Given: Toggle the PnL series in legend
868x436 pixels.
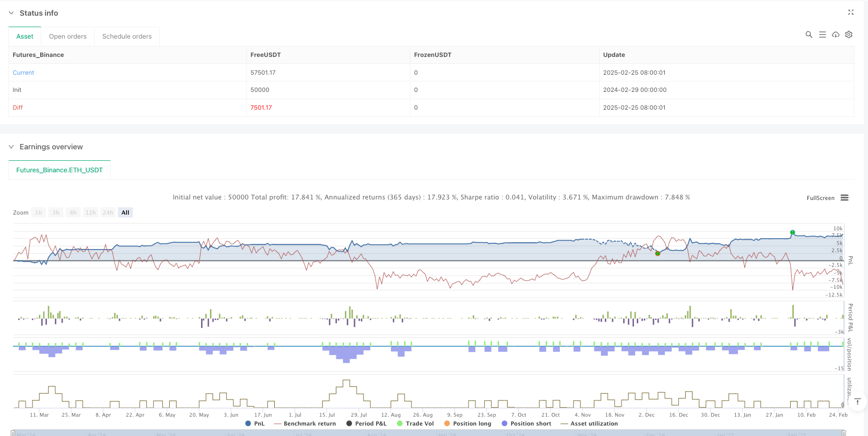Looking at the screenshot, I should tap(255, 423).
